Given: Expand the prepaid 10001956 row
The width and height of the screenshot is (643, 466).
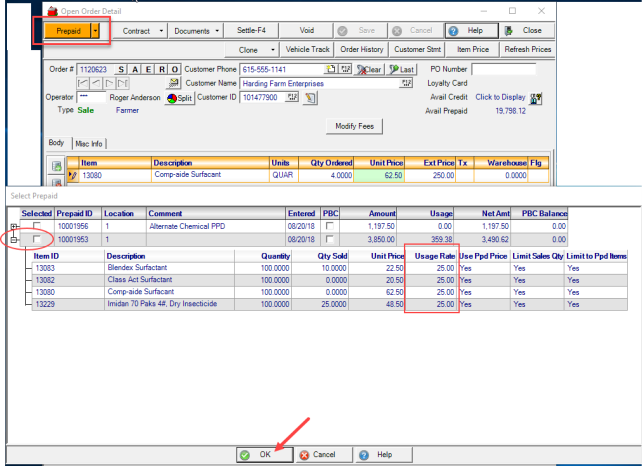Looking at the screenshot, I should pos(14,227).
